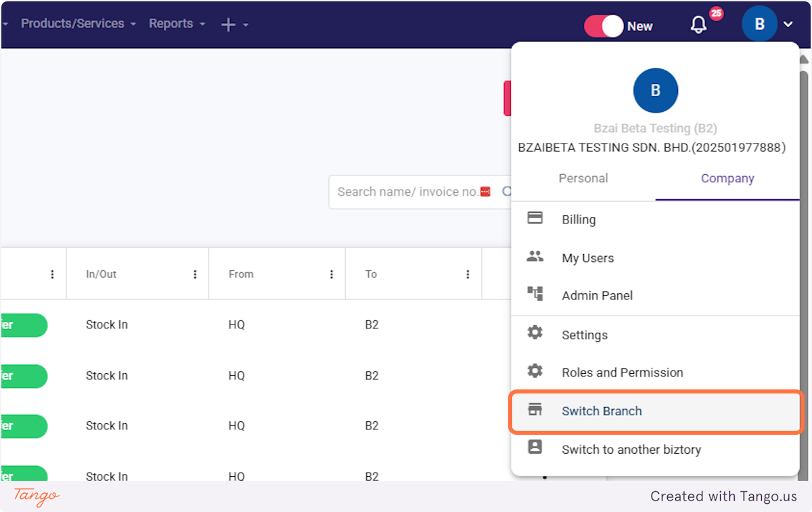Click the green status badge in first row
Image resolution: width=812 pixels, height=512 pixels.
(24, 325)
